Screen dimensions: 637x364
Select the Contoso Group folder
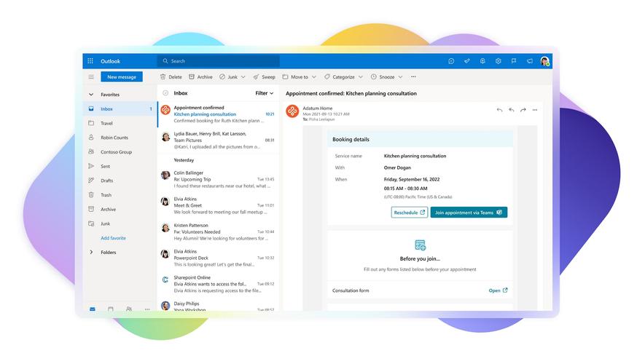(x=116, y=152)
